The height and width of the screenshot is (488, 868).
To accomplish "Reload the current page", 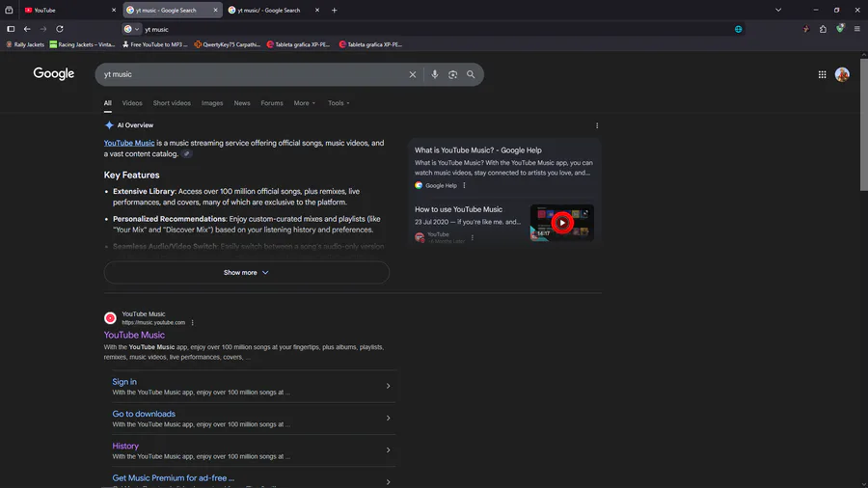I will click(60, 29).
